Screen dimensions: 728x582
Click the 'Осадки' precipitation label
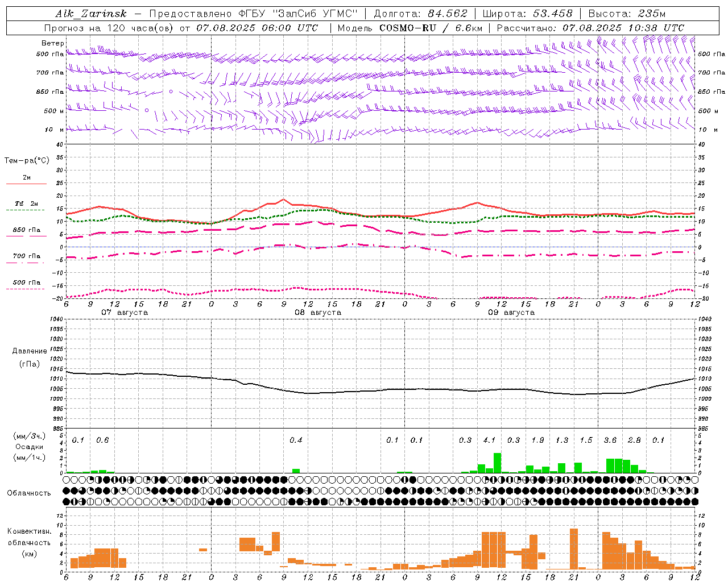pyautogui.click(x=30, y=447)
